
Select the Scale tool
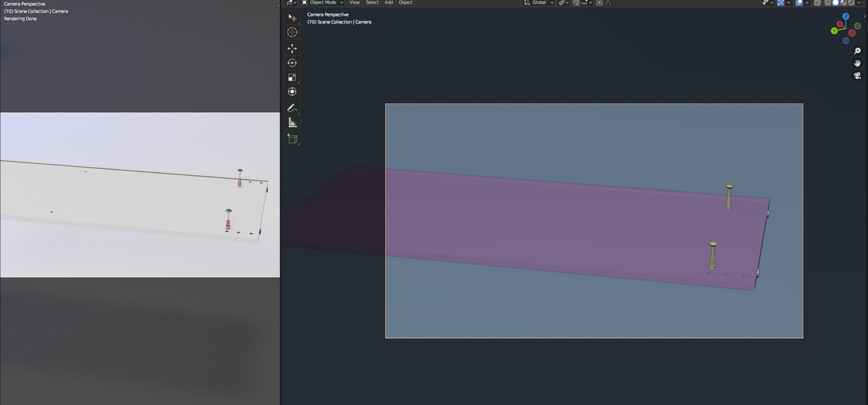(292, 77)
